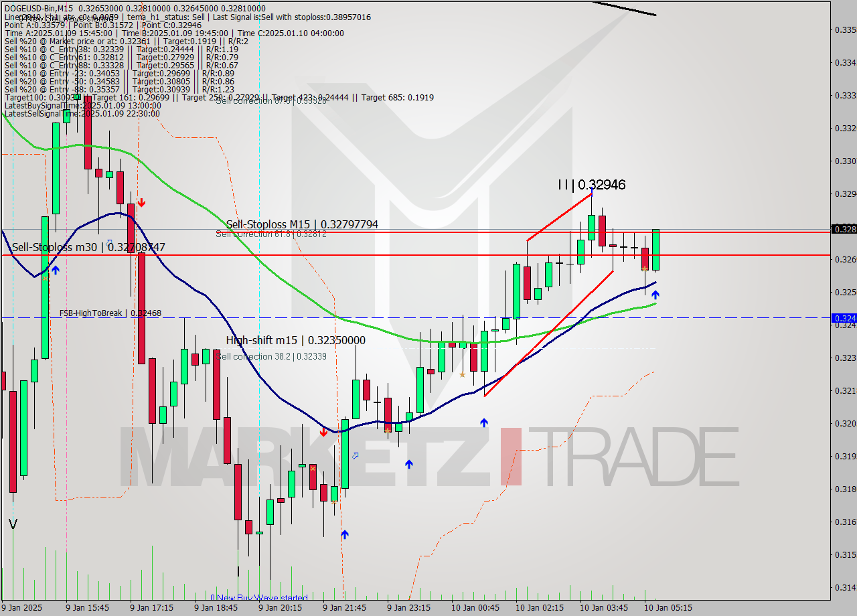Image resolution: width=857 pixels, height=616 pixels.
Task: Select the 'Sell-Stoploss M15 | 0.32797794' label
Action: (x=302, y=224)
